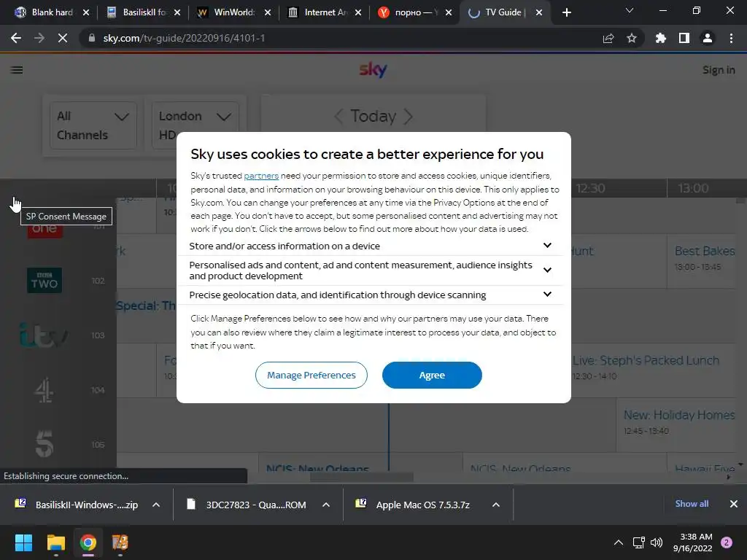Screen dimensions: 747x560
Task: Close the WinWorld tab
Action: click(x=268, y=12)
